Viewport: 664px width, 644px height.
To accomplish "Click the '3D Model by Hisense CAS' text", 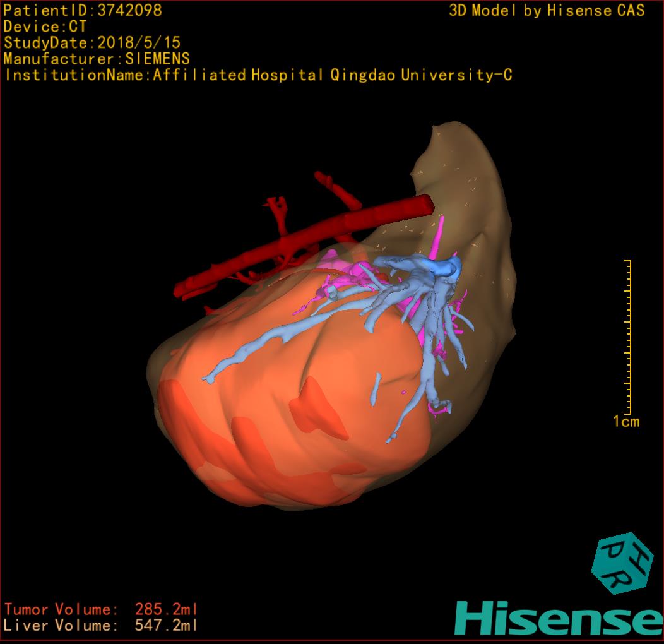I will click(547, 11).
